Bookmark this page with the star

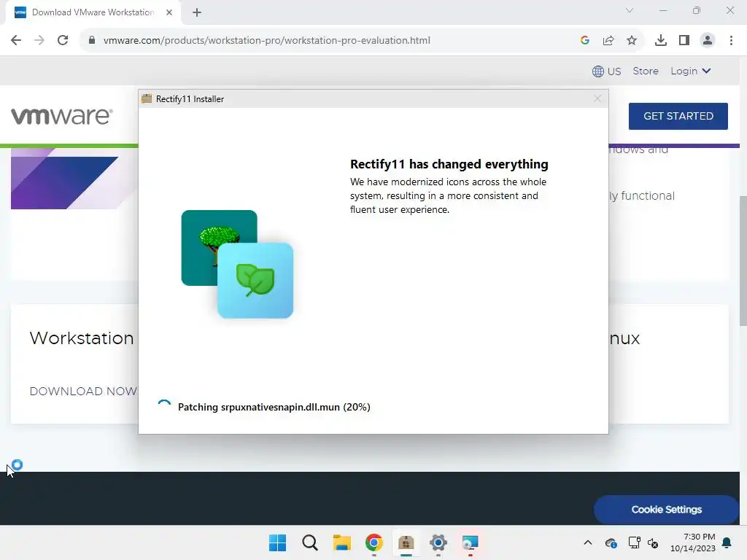(632, 41)
